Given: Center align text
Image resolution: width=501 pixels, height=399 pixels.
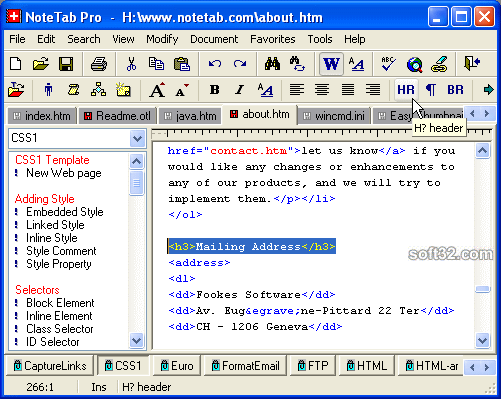Looking at the screenshot, I should pos(322,89).
